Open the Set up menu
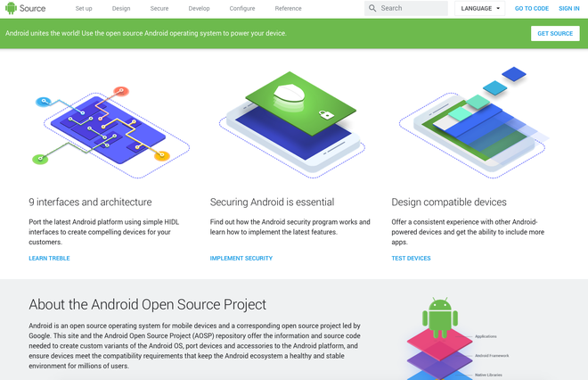 84,8
